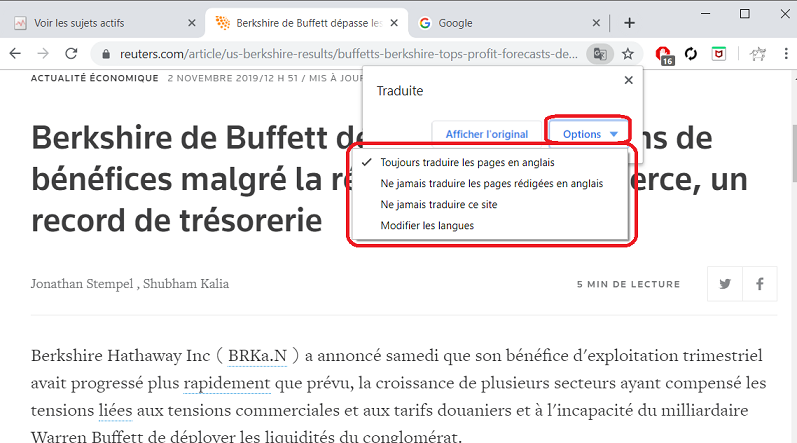The height and width of the screenshot is (443, 797).
Task: Close the Berkshire de Buffett tab
Action: 394,23
